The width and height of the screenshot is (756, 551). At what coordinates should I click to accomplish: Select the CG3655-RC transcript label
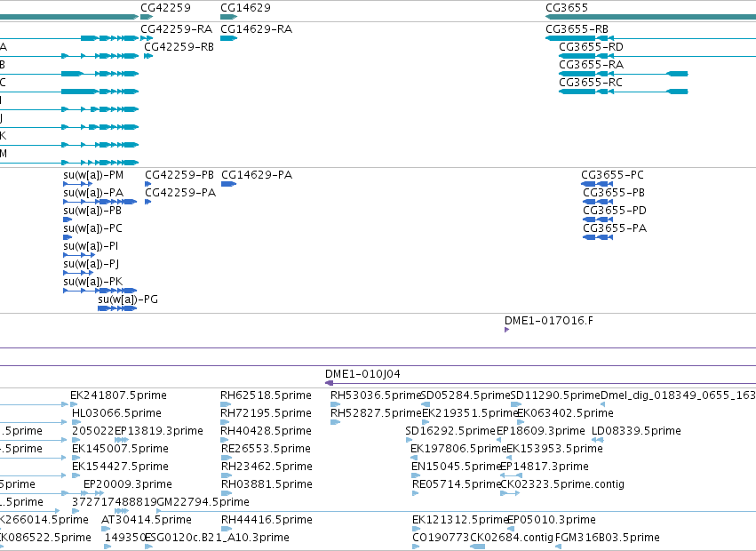[x=591, y=83]
